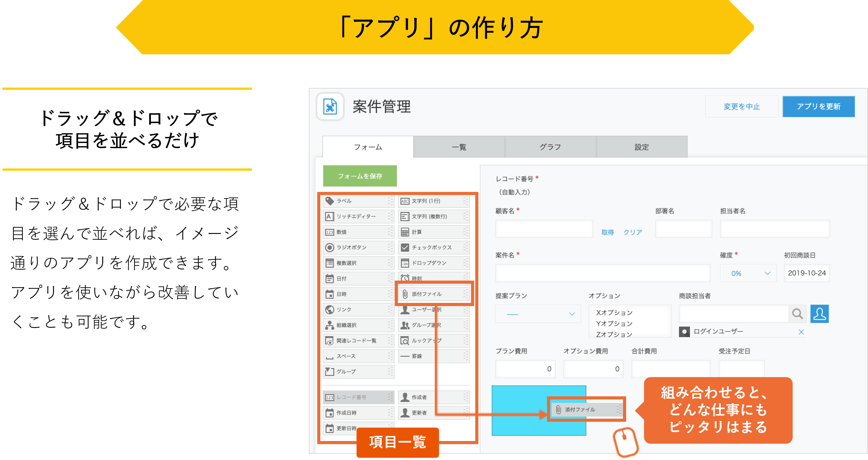The width and height of the screenshot is (868, 460).
Task: Select the ラベル field icon
Action: (x=329, y=201)
